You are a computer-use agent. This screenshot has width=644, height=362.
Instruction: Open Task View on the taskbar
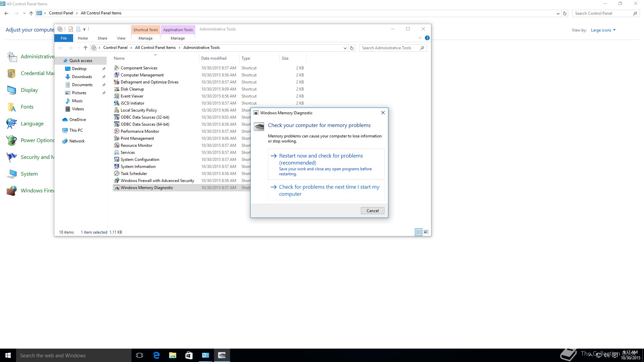140,355
